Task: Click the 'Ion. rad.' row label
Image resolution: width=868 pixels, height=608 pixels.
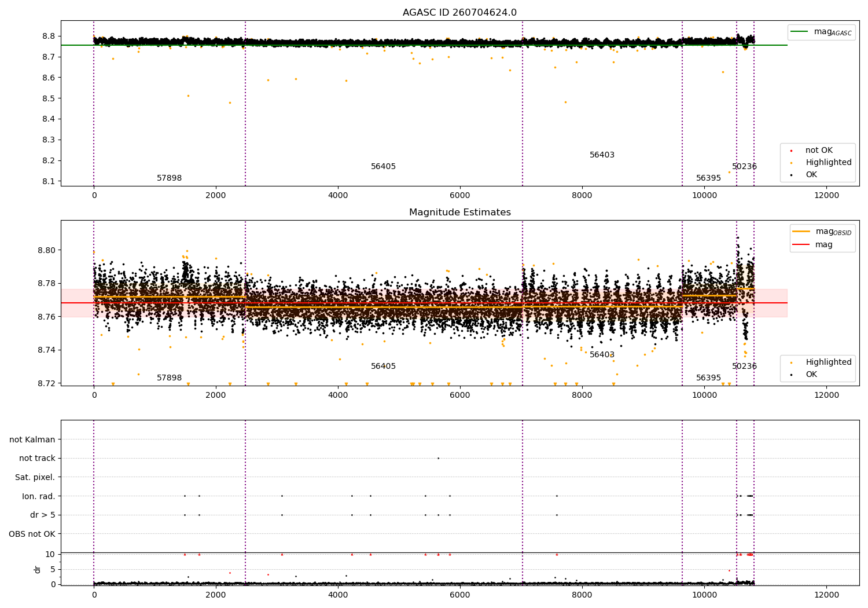Action: tap(39, 496)
